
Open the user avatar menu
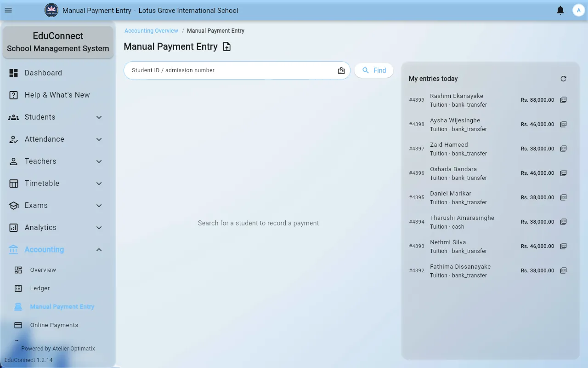[x=578, y=10]
